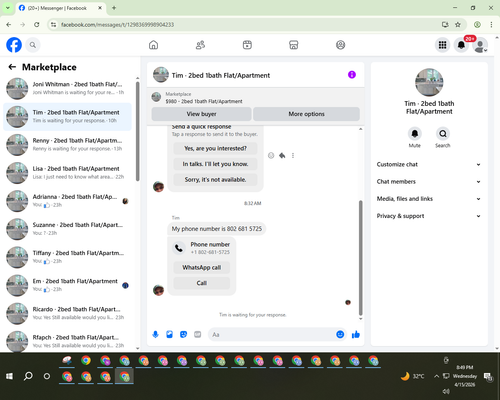Click the message input field labeled Aa
Image resolution: width=500 pixels, height=400 pixels.
[x=272, y=334]
